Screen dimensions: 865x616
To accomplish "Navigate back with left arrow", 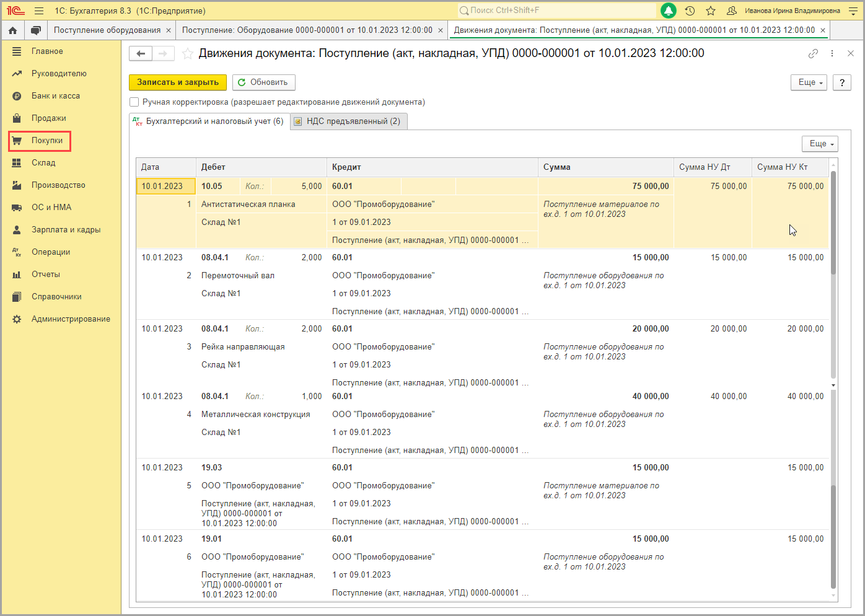I will click(x=141, y=54).
